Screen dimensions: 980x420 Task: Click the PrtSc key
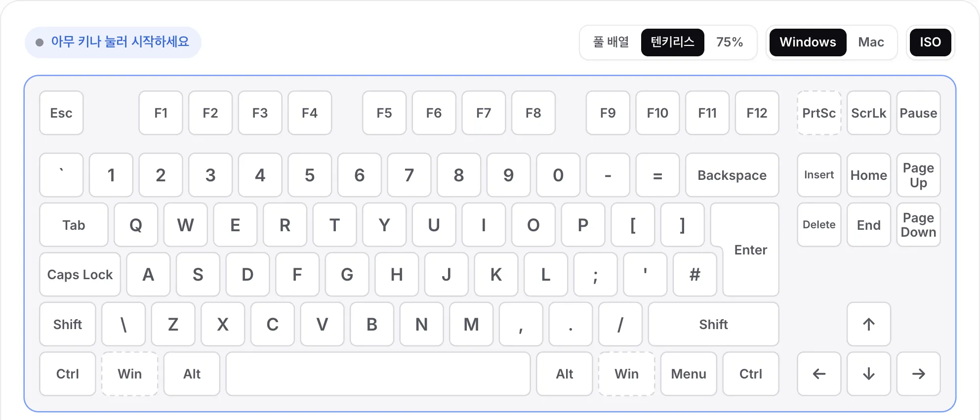tap(819, 113)
